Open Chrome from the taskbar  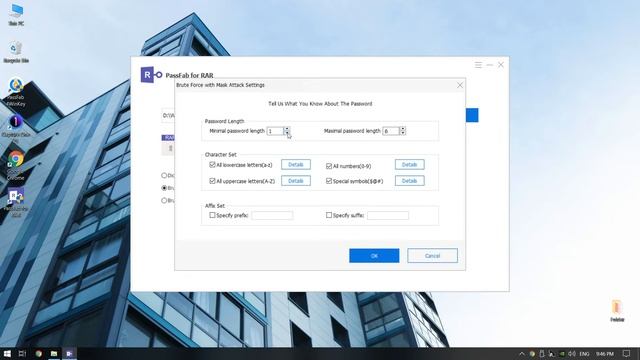point(38,353)
